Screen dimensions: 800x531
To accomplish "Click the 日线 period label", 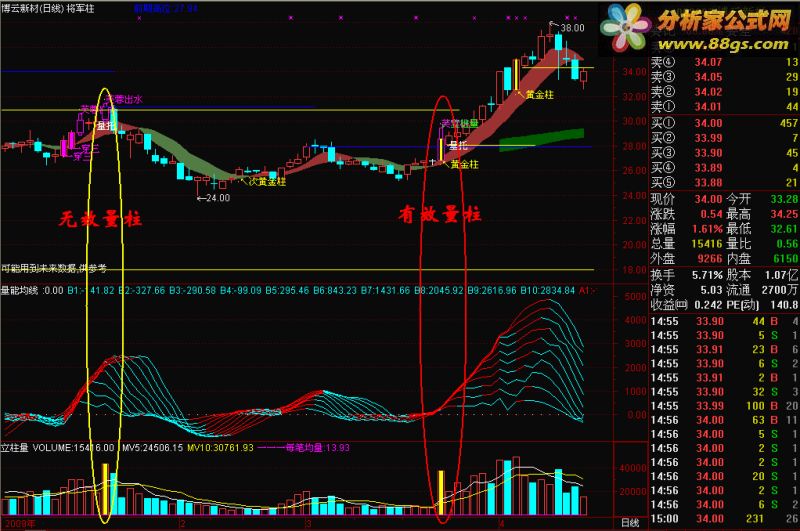I will [630, 523].
